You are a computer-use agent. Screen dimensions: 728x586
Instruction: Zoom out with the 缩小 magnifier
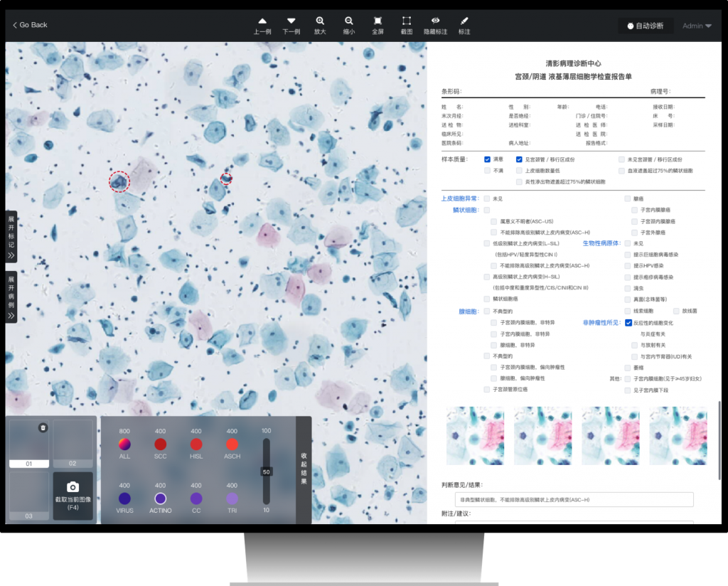(348, 26)
